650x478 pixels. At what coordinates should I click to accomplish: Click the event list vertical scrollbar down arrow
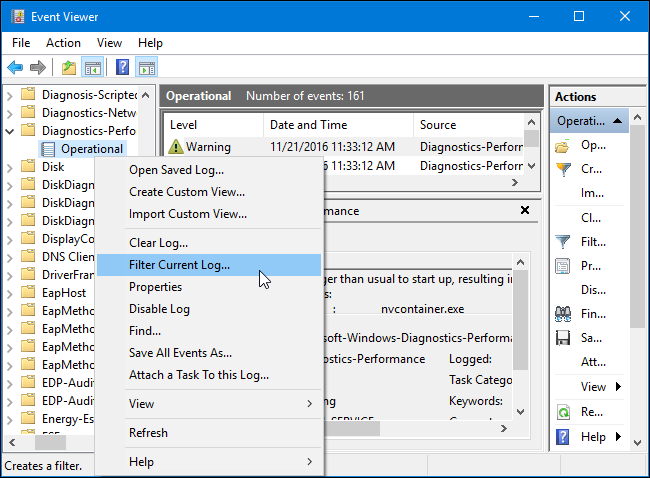coord(532,166)
